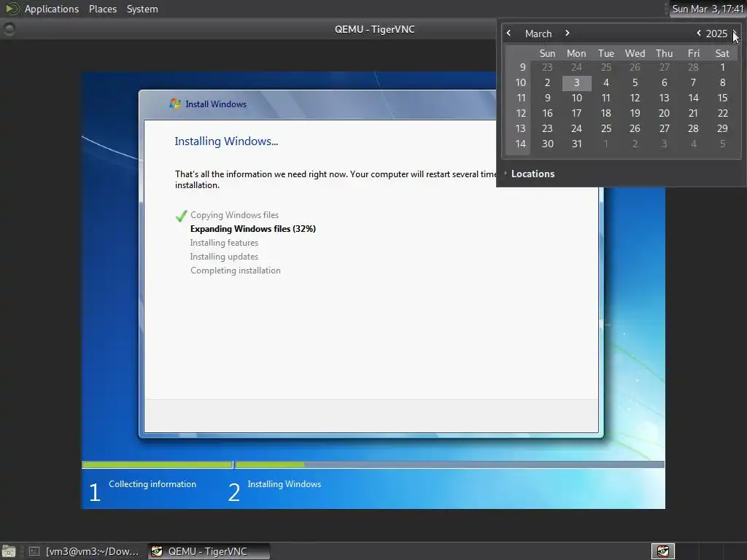Select March 10 in calendar
Image resolution: width=747 pixels, height=560 pixels.
(576, 98)
